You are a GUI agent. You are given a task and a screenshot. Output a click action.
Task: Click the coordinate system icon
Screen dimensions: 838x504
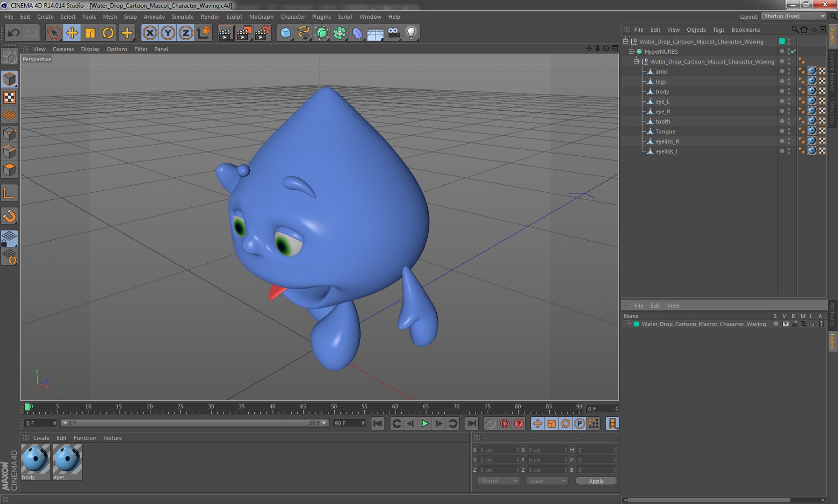[204, 33]
